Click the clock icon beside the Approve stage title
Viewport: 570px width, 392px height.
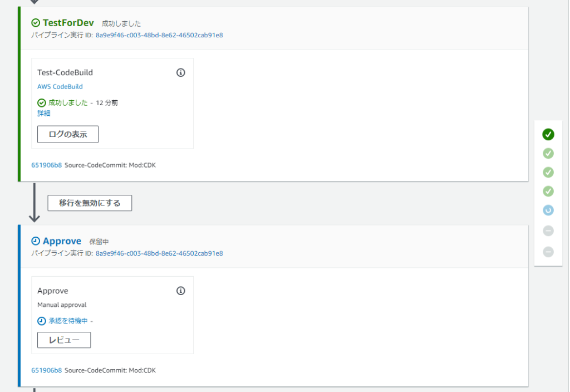[x=36, y=241]
